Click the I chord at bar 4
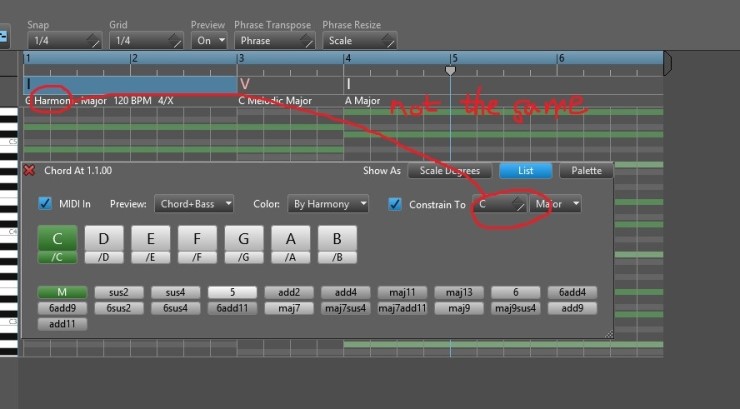740x409 pixels. 348,84
